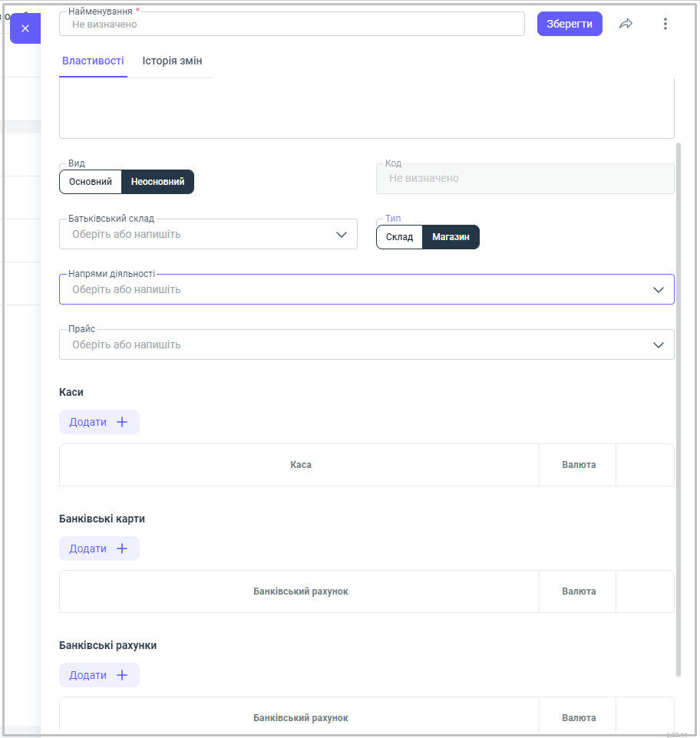Click plus icon under Каси section
700x738 pixels.
pyautogui.click(x=122, y=422)
